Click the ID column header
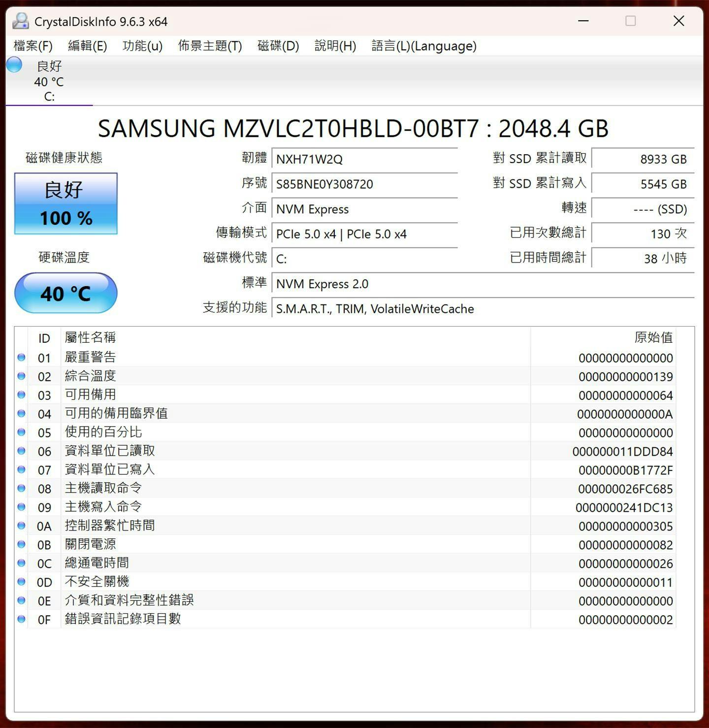 (x=44, y=338)
